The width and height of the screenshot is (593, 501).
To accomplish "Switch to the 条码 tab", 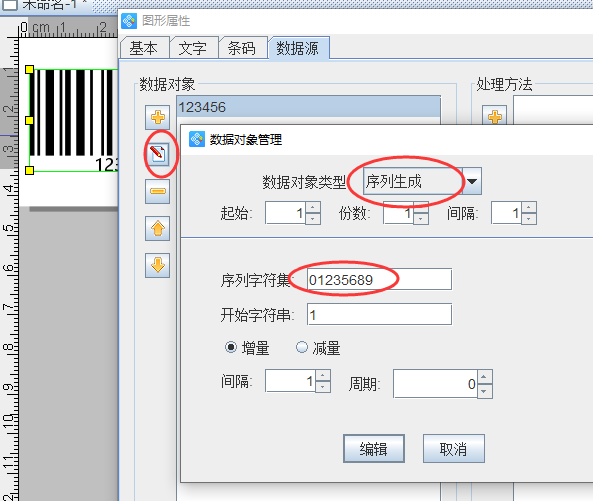I will [x=242, y=48].
